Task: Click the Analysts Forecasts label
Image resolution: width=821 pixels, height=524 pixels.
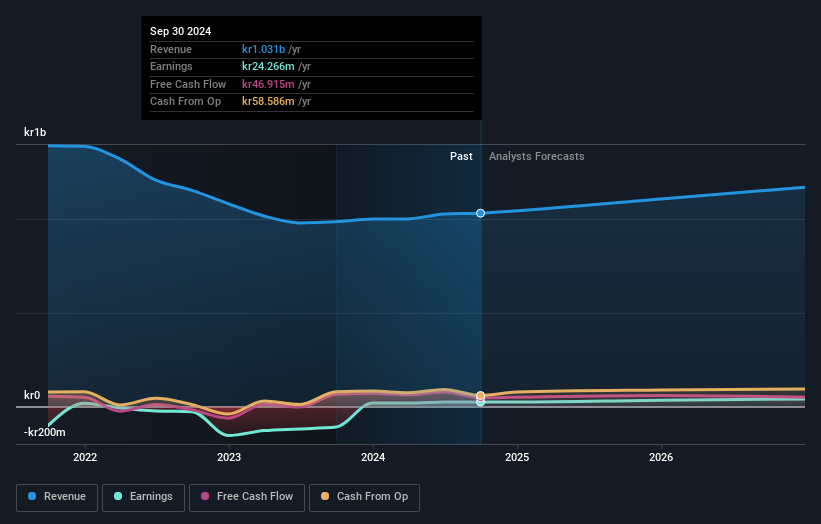Action: (537, 156)
